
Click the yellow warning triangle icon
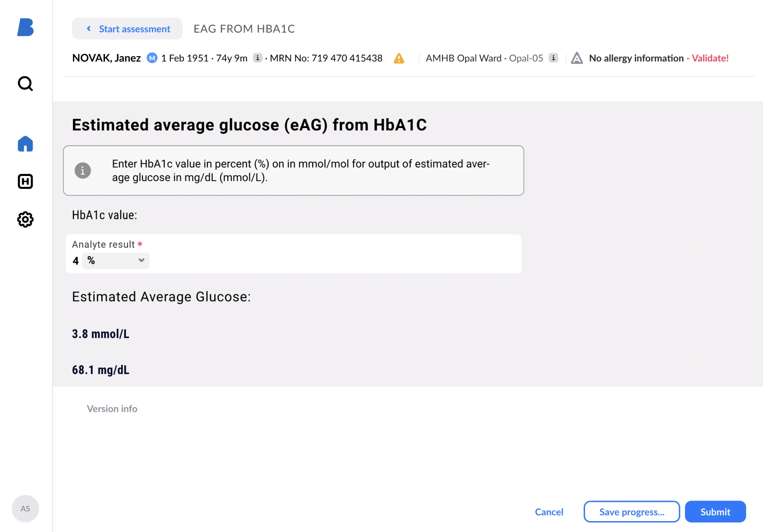399,58
